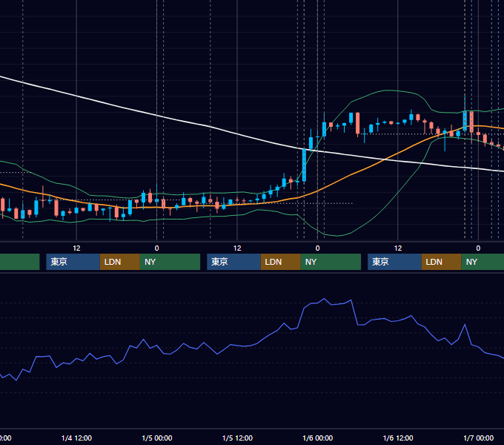The width and height of the screenshot is (504, 445).
Task: Click the 1/4 12:00 date label
Action: pyautogui.click(x=76, y=438)
